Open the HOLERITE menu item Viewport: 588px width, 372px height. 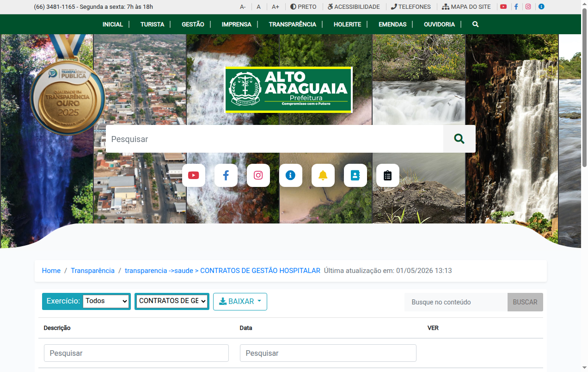(x=347, y=25)
